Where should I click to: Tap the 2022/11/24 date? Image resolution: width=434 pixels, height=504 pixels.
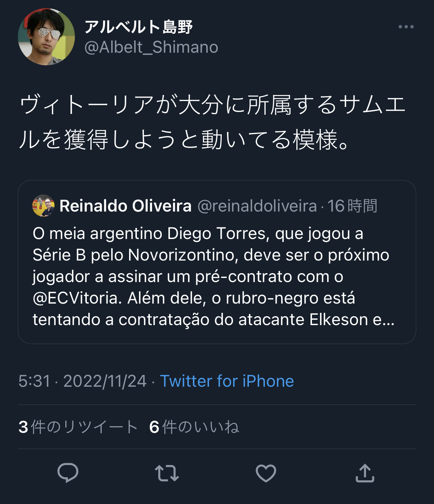(x=105, y=381)
